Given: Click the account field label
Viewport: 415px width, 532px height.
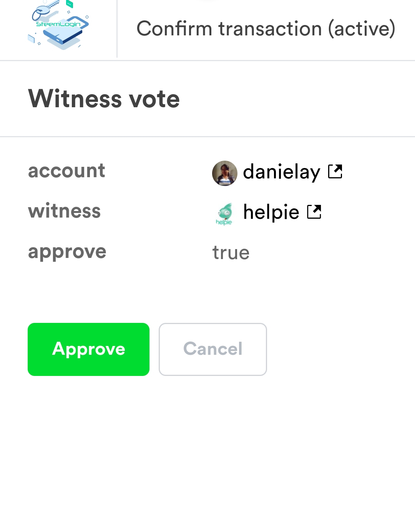Looking at the screenshot, I should point(66,171).
